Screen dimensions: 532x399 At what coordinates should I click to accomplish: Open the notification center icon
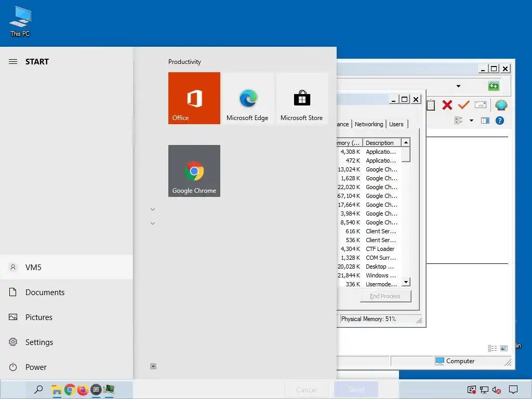click(x=513, y=390)
